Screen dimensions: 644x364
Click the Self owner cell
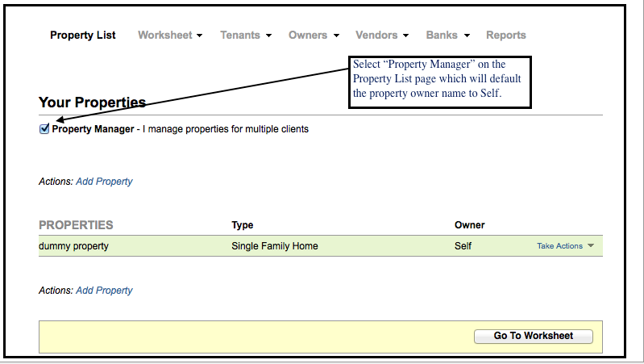[463, 246]
